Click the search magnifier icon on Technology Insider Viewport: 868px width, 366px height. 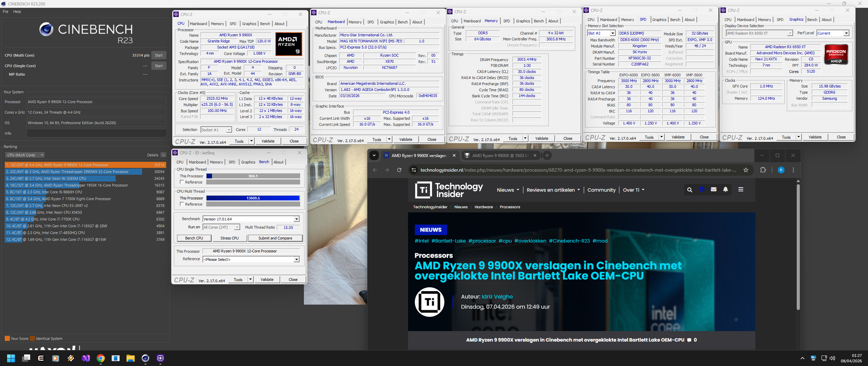(x=689, y=190)
